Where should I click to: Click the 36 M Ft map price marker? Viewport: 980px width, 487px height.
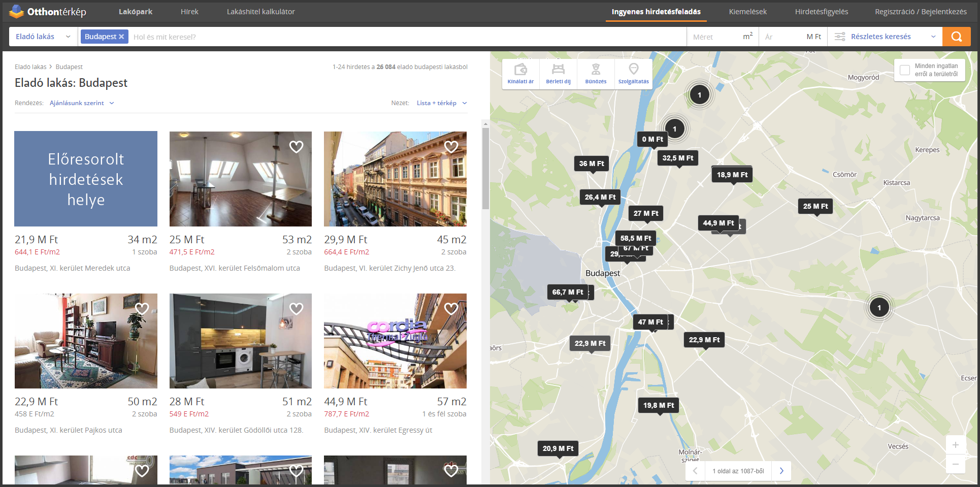(x=592, y=164)
